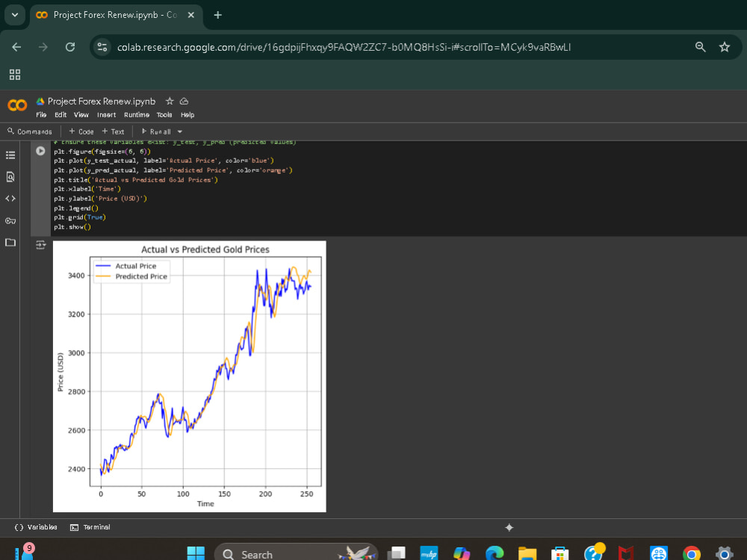The image size is (747, 560).
Task: Open Google Chrome from taskbar
Action: pos(691,554)
